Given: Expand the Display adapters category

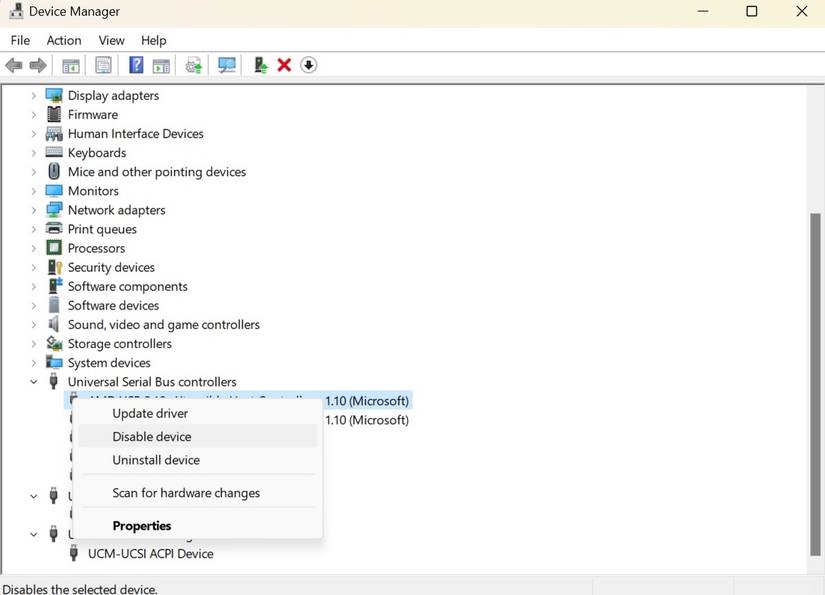Looking at the screenshot, I should (33, 95).
